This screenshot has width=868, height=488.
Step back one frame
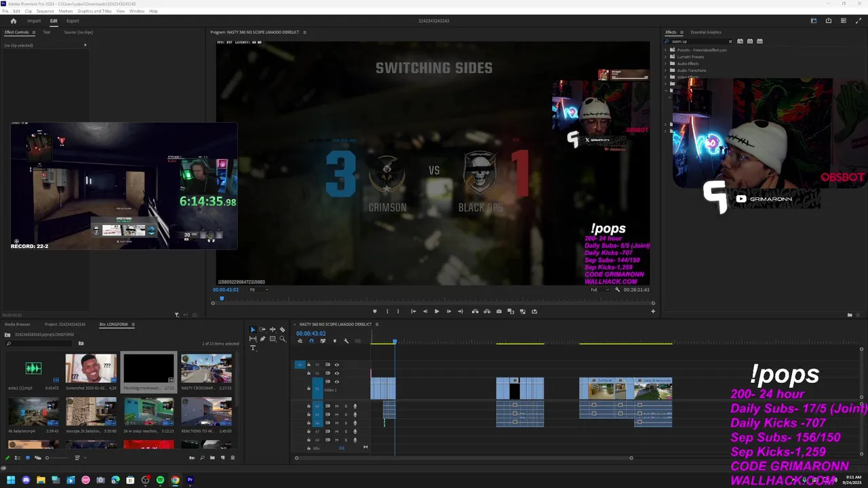pyautogui.click(x=425, y=311)
